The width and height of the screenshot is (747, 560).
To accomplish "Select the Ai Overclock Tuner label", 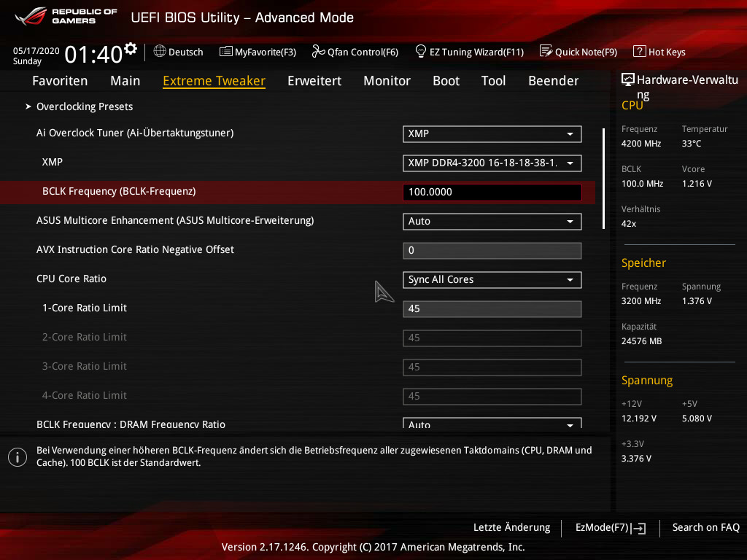I will click(135, 133).
